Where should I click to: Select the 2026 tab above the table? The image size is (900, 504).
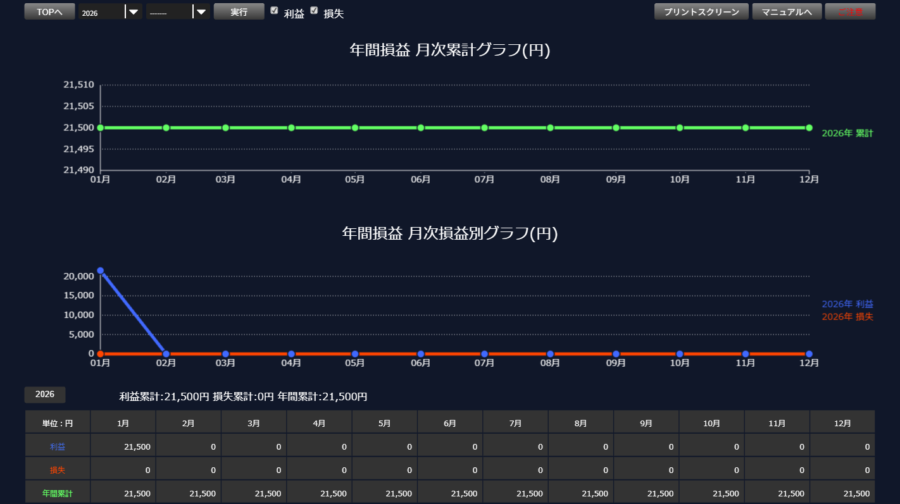pos(46,395)
